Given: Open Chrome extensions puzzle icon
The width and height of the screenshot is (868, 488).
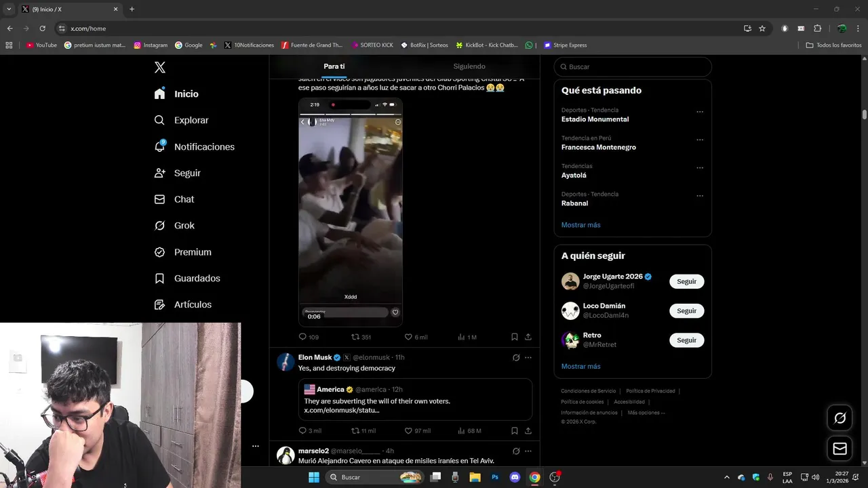Looking at the screenshot, I should click(817, 28).
